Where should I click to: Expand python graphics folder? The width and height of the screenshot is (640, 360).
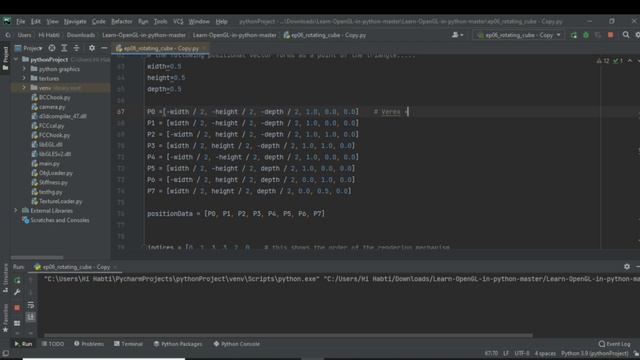tap(24, 69)
